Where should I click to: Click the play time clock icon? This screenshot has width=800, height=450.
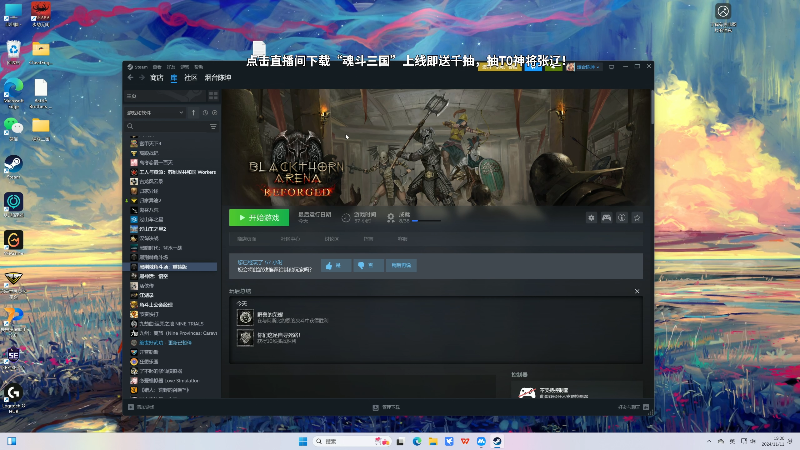coord(346,218)
